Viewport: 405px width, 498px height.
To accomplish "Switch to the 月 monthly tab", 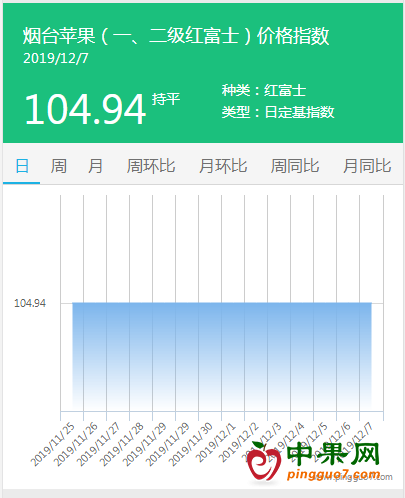I will (95, 166).
